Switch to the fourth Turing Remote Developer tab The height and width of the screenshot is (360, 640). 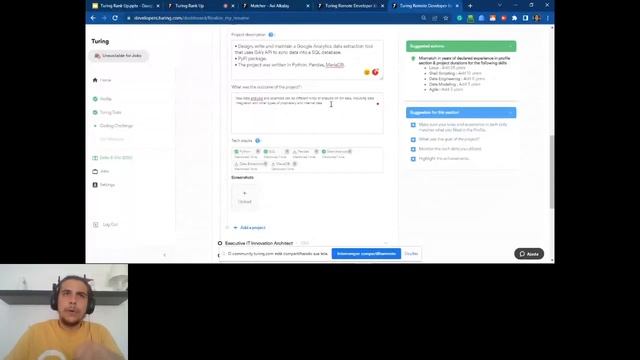click(x=351, y=6)
